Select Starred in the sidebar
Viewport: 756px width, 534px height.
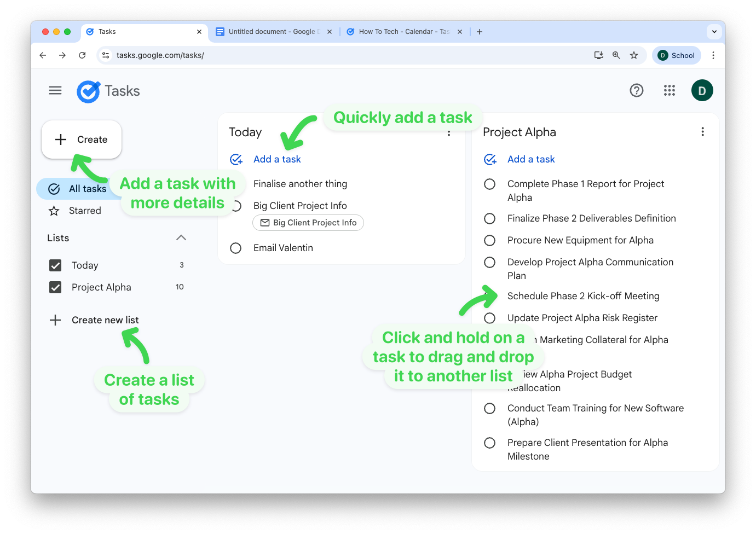click(x=85, y=210)
